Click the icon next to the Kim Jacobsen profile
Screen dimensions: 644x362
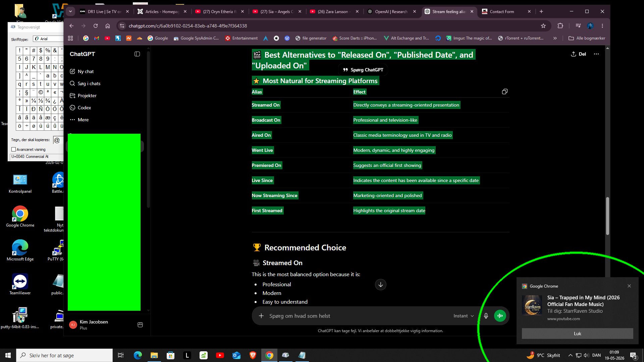point(140,325)
